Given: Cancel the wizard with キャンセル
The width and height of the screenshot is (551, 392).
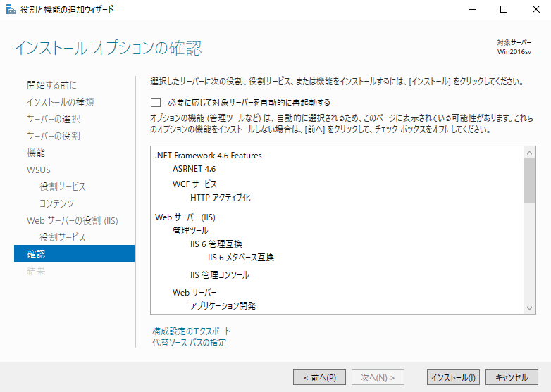Looking at the screenshot, I should point(512,377).
